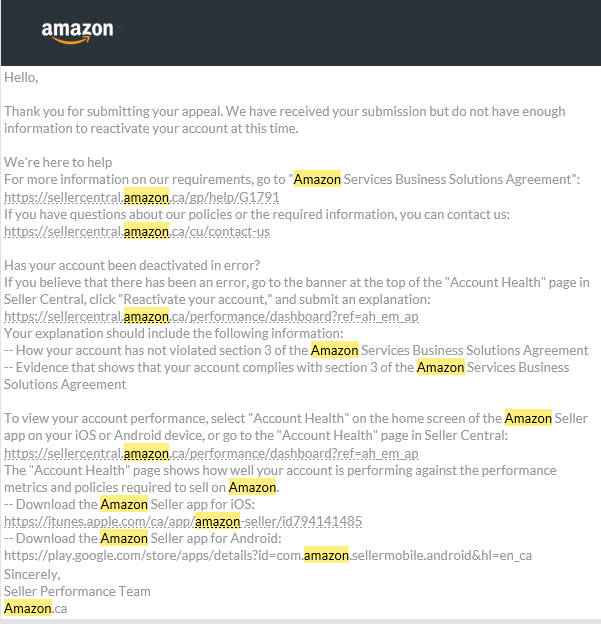Click highlighted "Amazon" in the iOS download line

tap(124, 504)
